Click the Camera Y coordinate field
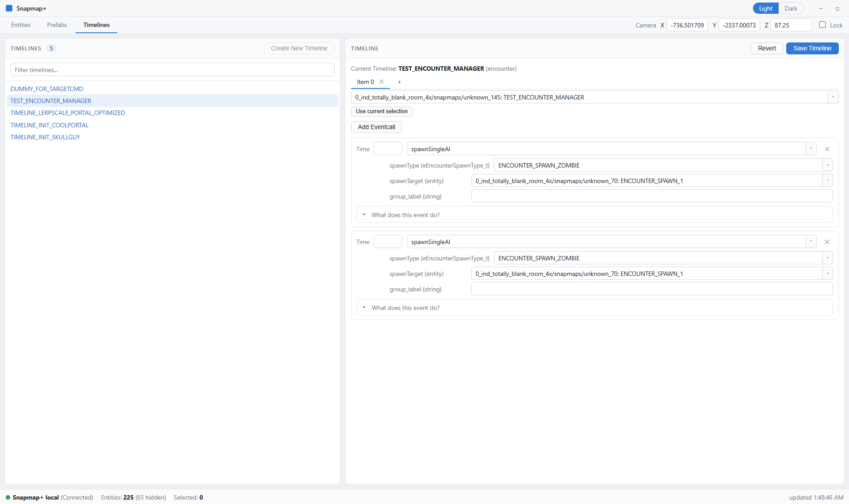 [x=739, y=25]
